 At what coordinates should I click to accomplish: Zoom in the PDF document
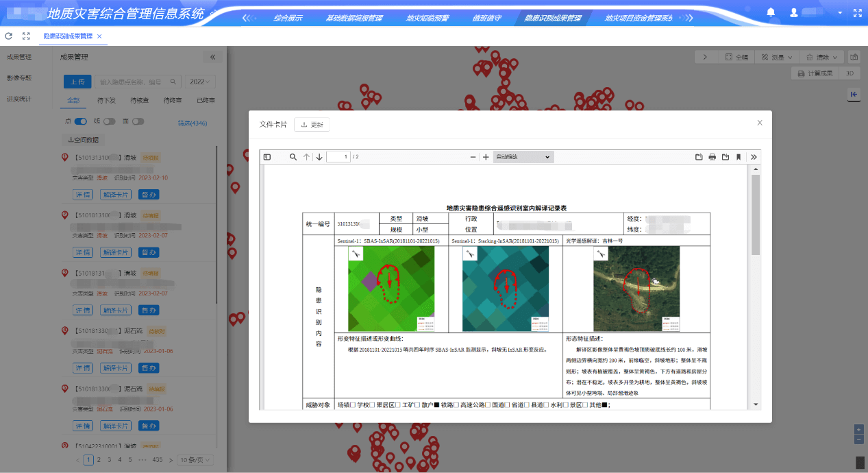[x=486, y=157]
